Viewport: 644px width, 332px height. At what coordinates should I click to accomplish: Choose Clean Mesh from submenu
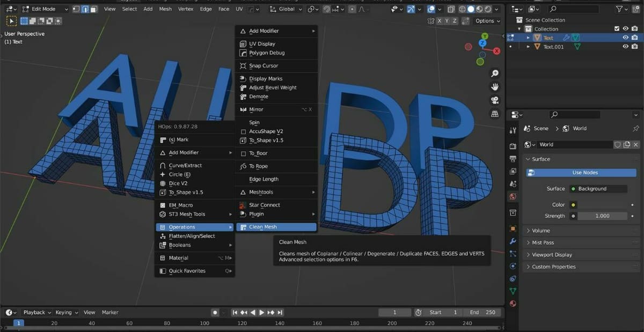tap(276, 227)
